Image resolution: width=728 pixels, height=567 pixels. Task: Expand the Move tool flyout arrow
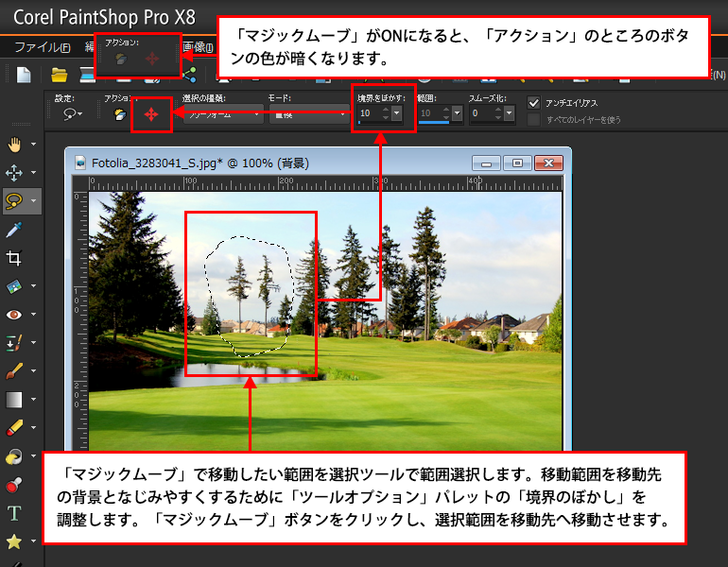tap(33, 173)
